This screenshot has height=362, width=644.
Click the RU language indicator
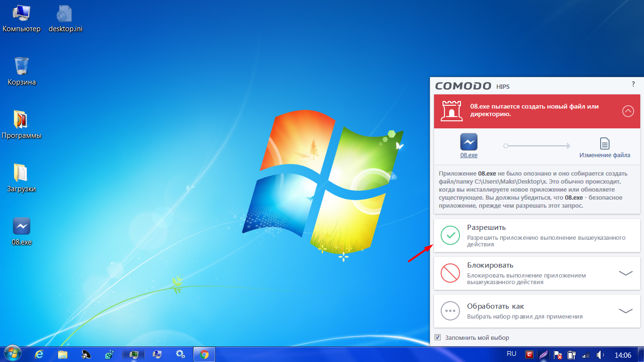coord(511,354)
